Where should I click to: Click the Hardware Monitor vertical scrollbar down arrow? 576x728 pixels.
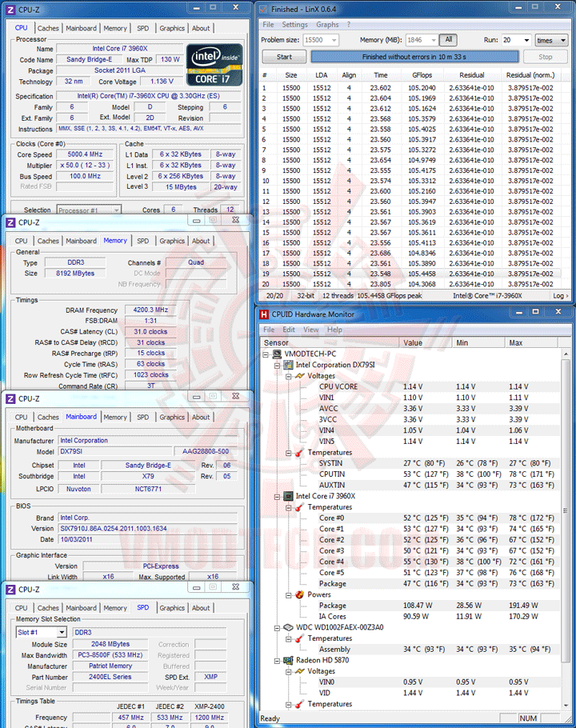point(566,706)
